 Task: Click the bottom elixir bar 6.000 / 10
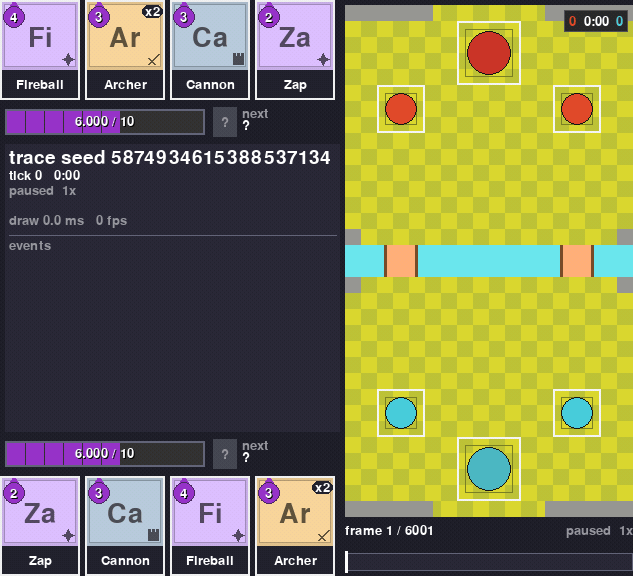(105, 453)
